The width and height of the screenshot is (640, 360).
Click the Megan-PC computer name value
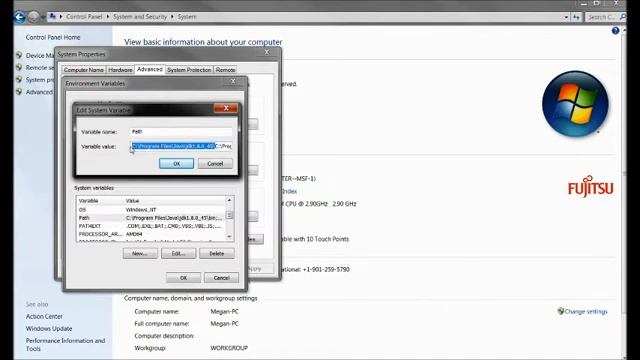point(224,311)
